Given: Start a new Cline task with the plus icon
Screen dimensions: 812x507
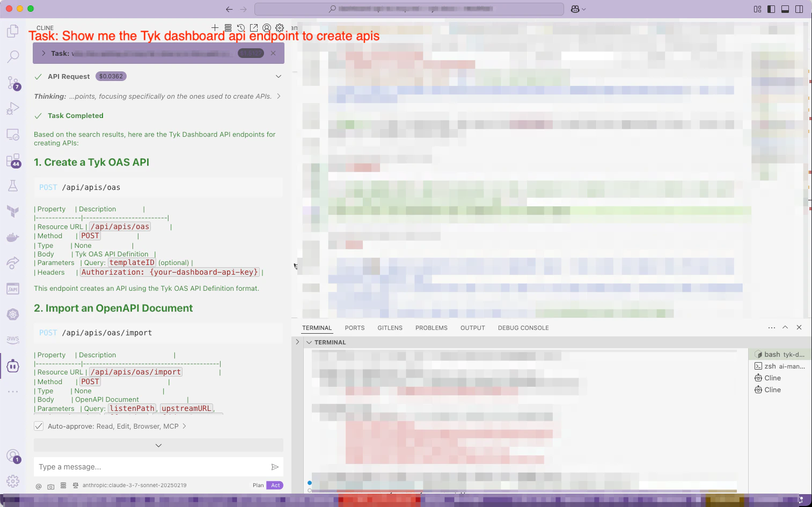Looking at the screenshot, I should (215, 27).
